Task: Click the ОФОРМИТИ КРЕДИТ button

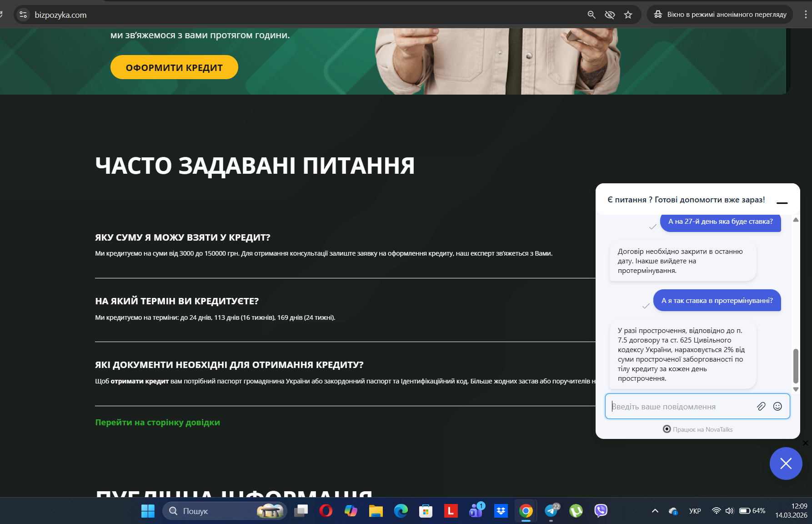Action: (174, 67)
